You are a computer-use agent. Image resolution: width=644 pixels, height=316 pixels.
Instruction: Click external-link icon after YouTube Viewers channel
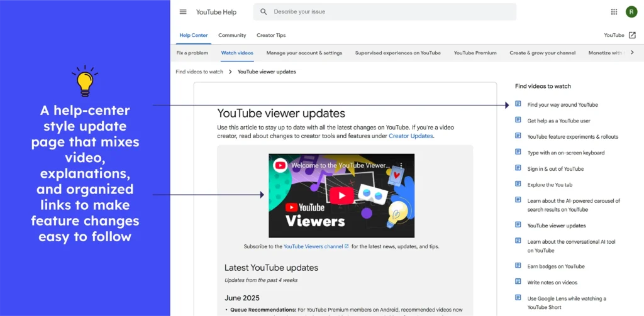347,247
